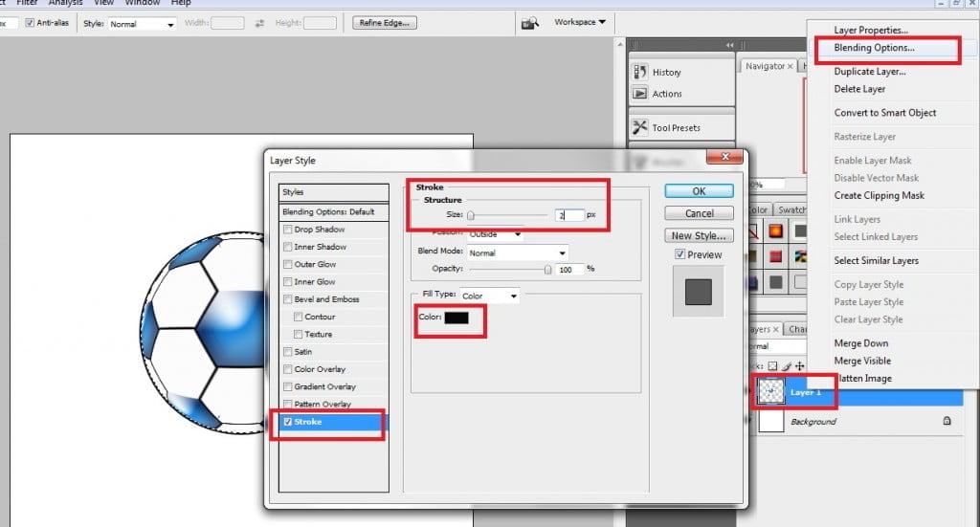This screenshot has height=527, width=980.
Task: Click the lock icon on Background layer
Action: (947, 421)
